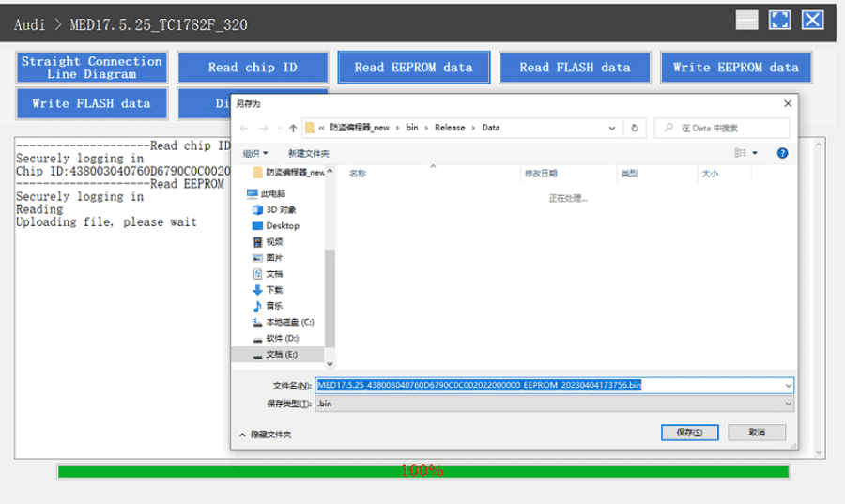Sort by the 修改日期 column header
845x504 pixels.
point(541,174)
